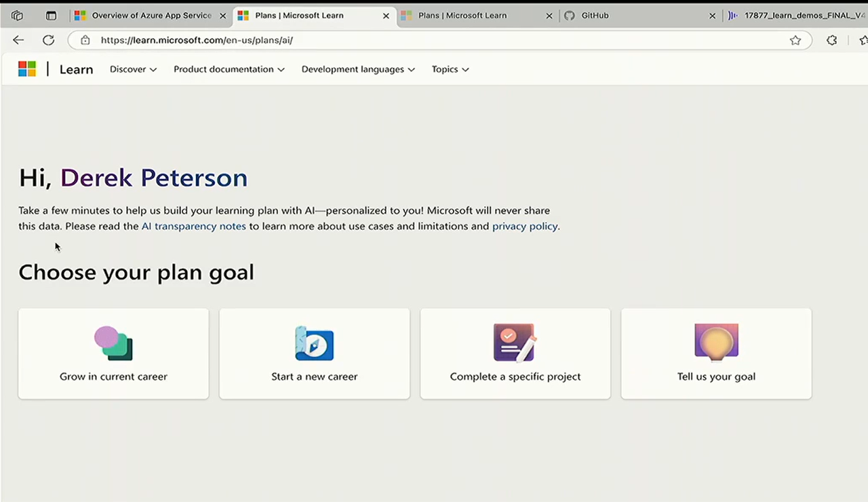This screenshot has height=502, width=868.
Task: Expand the Product documentation dropdown
Action: [x=229, y=69]
